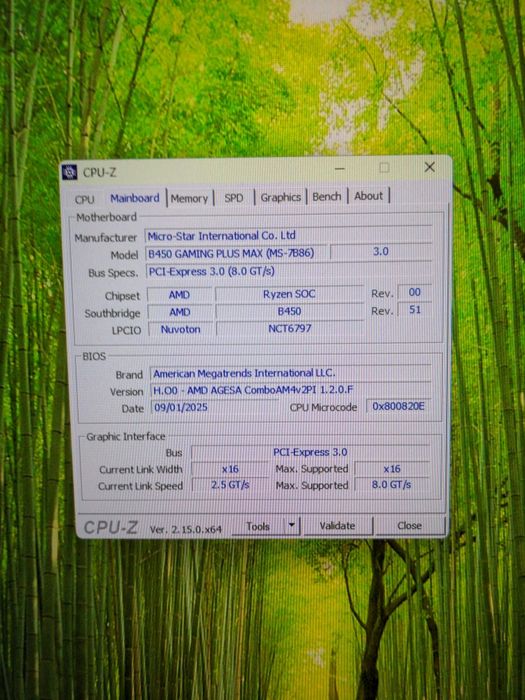Minimize the CPU-Z window
Screen dimensions: 525x700
340,168
